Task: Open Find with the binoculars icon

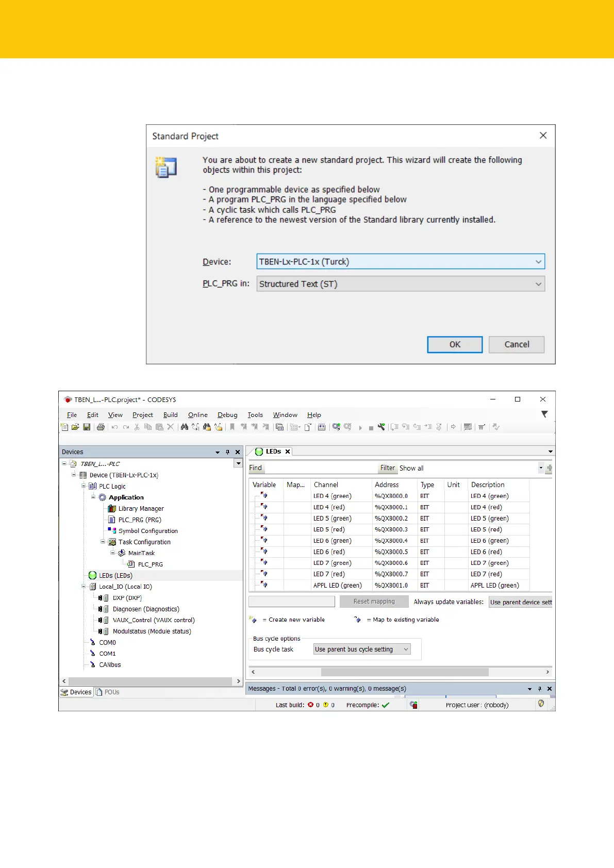Action: (x=184, y=427)
